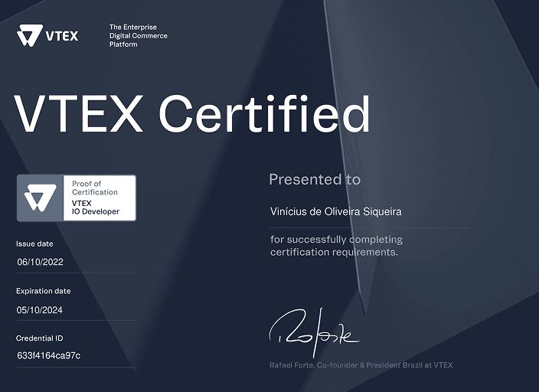Image resolution: width=539 pixels, height=392 pixels.
Task: Click the issue date value 06/10/2022
Action: [x=40, y=262]
